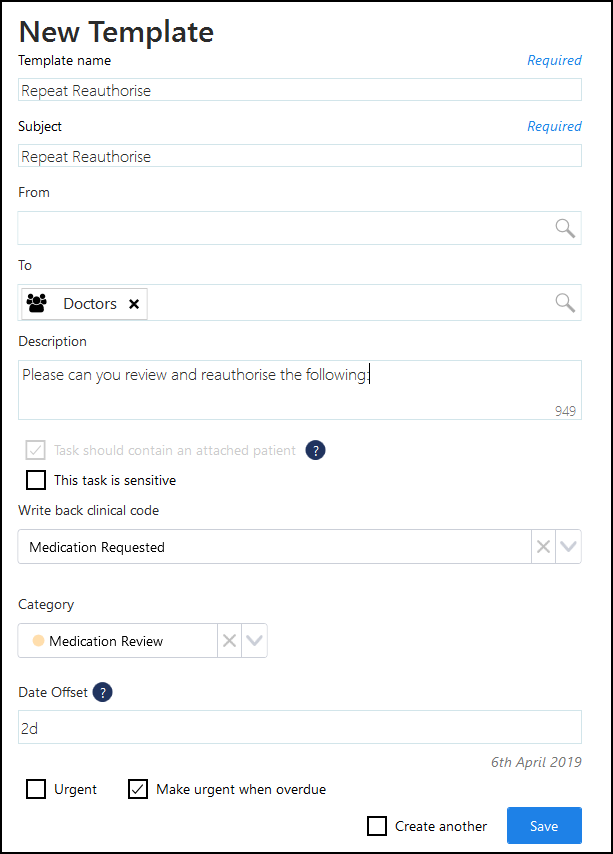Viewport: 613px width, 854px height.
Task: Click the Doctors group people icon
Action: click(x=37, y=303)
